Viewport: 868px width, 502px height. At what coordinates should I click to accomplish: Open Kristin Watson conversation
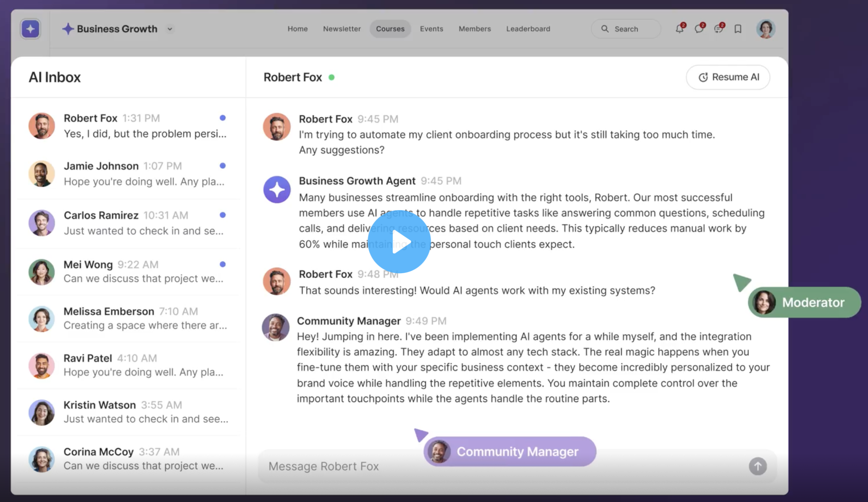128,412
